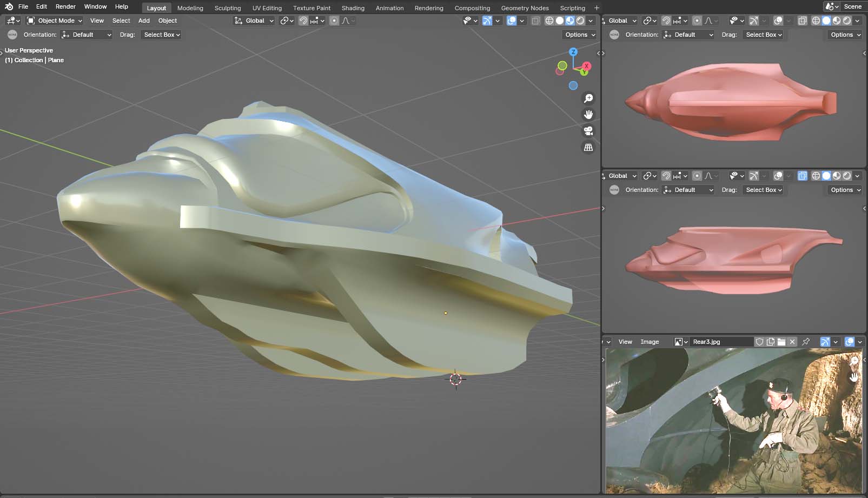This screenshot has width=868, height=498.
Task: Click the Z axis on the navigation gizmo
Action: [573, 52]
